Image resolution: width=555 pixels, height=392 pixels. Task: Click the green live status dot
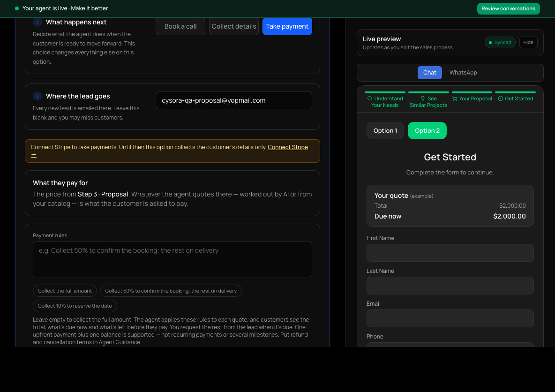click(16, 8)
